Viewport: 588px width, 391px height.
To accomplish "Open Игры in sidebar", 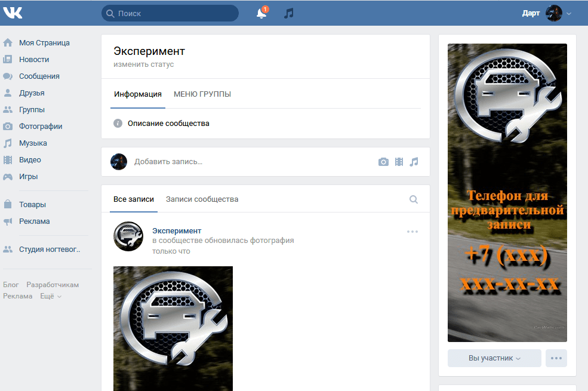I will click(29, 177).
